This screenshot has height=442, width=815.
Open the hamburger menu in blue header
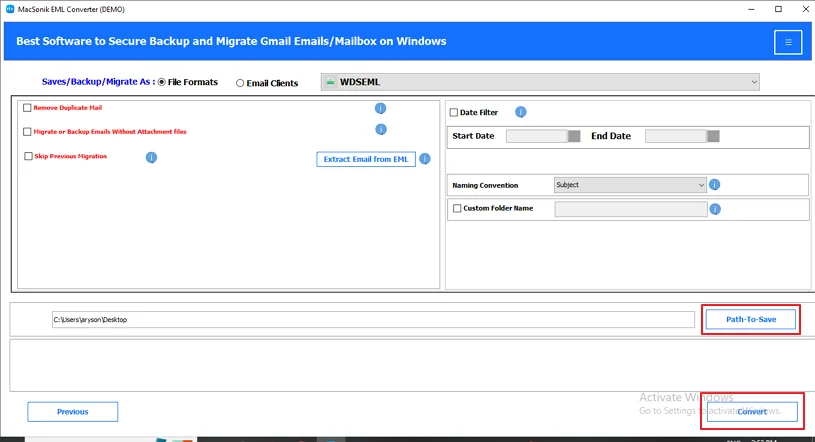click(787, 42)
